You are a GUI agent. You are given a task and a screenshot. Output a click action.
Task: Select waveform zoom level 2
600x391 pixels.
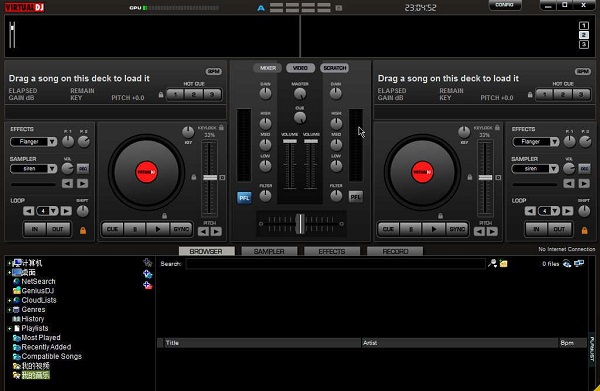(584, 35)
